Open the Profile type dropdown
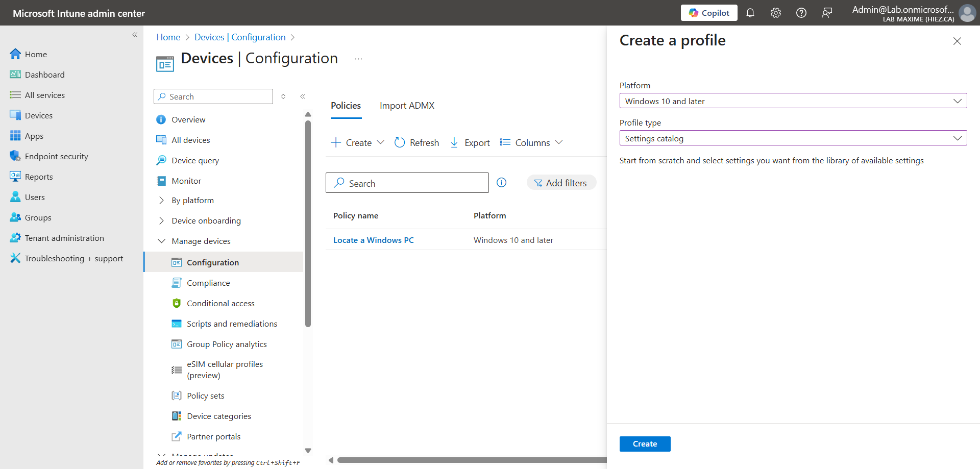This screenshot has height=469, width=980. [x=793, y=138]
